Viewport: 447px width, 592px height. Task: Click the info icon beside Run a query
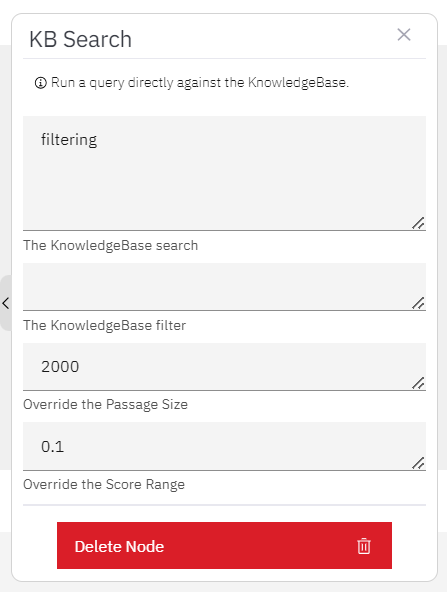pos(40,82)
